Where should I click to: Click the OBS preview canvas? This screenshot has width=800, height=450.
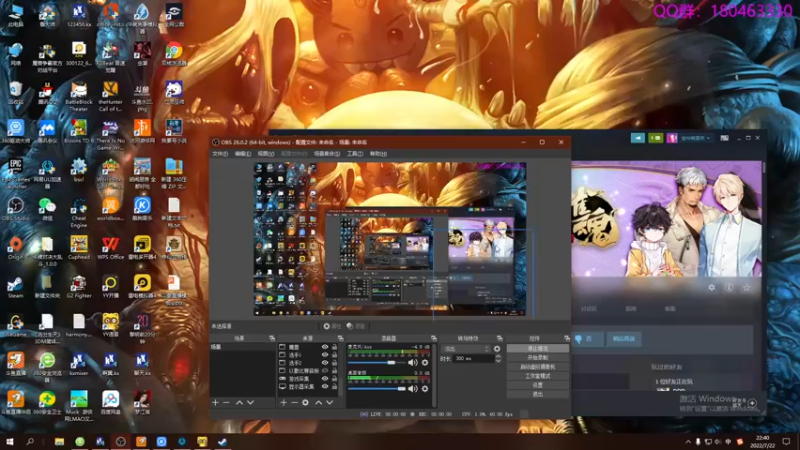[390, 239]
